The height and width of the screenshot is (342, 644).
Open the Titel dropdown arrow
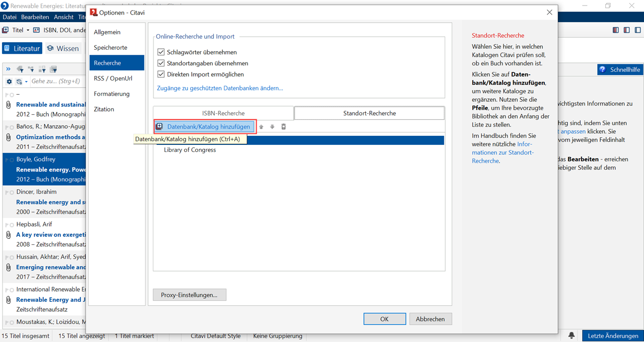click(x=28, y=30)
